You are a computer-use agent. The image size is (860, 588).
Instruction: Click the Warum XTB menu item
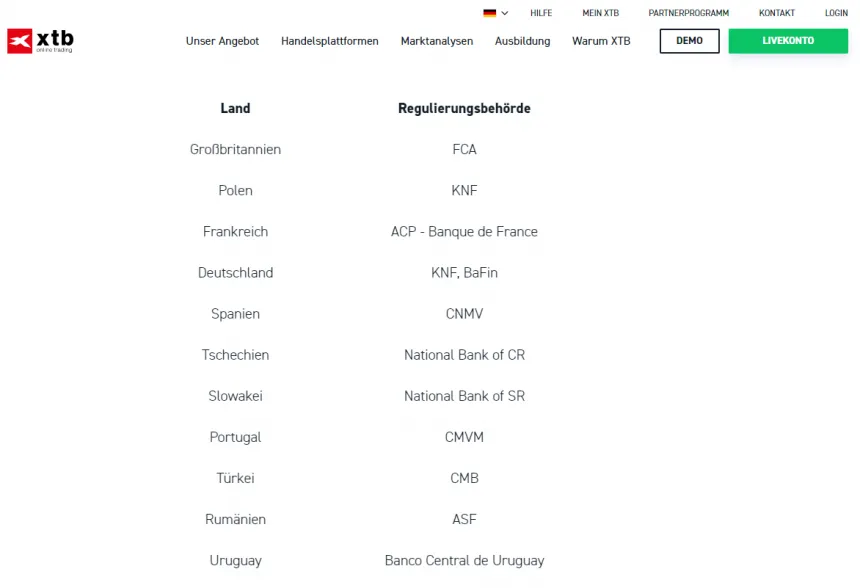coord(601,41)
